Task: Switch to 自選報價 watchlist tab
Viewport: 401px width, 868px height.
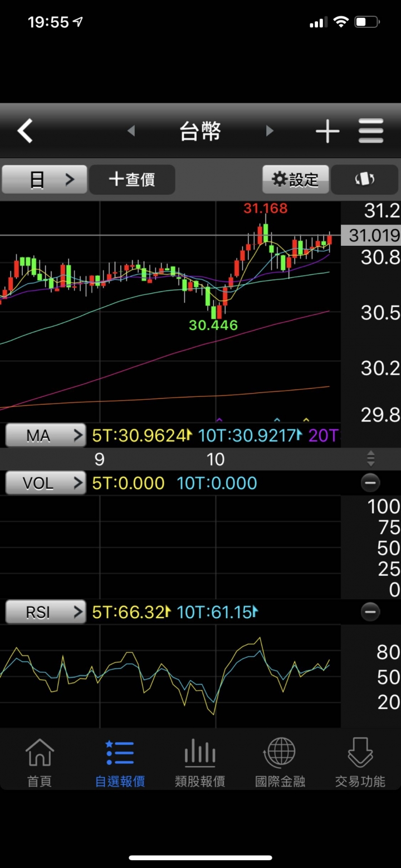Action: [x=120, y=762]
